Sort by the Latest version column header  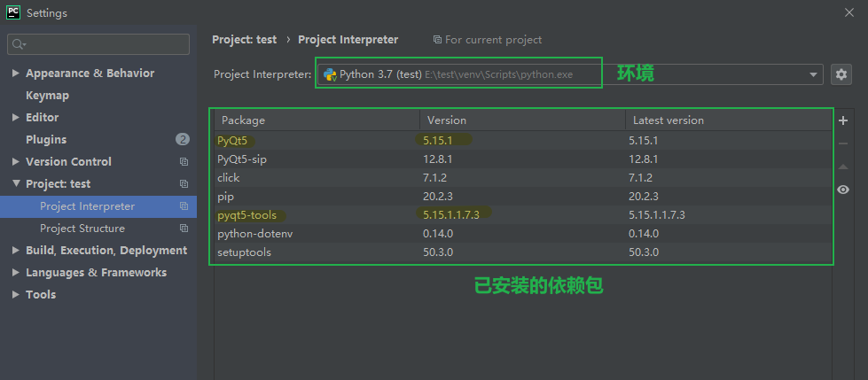(729, 120)
